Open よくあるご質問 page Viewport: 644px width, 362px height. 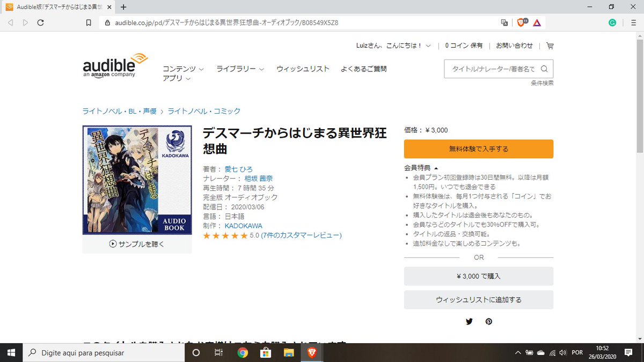363,69
